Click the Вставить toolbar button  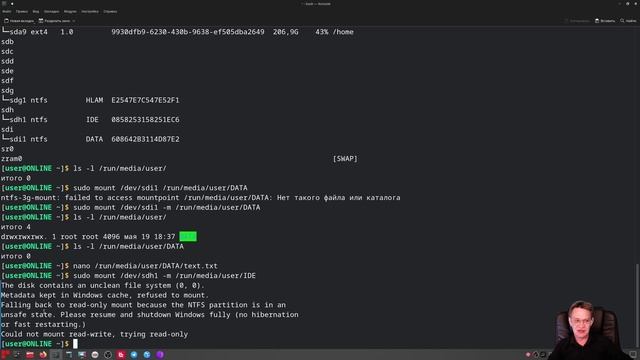tap(605, 20)
